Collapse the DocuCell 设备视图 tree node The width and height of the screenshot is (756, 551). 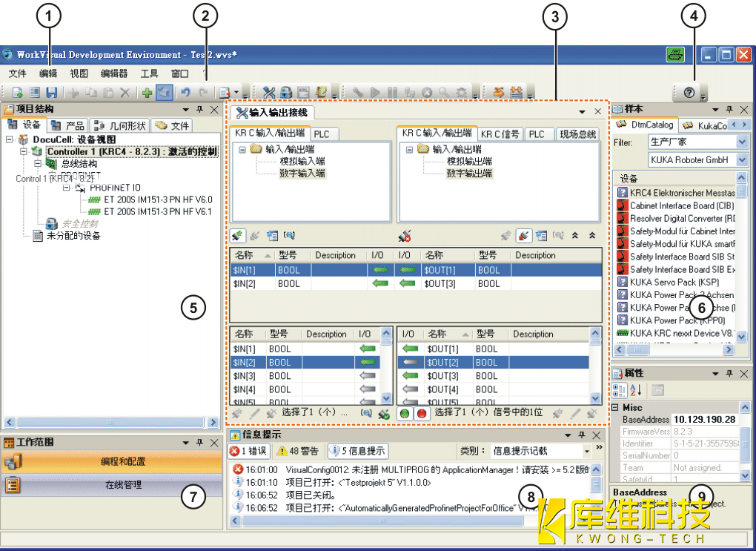pyautogui.click(x=10, y=139)
